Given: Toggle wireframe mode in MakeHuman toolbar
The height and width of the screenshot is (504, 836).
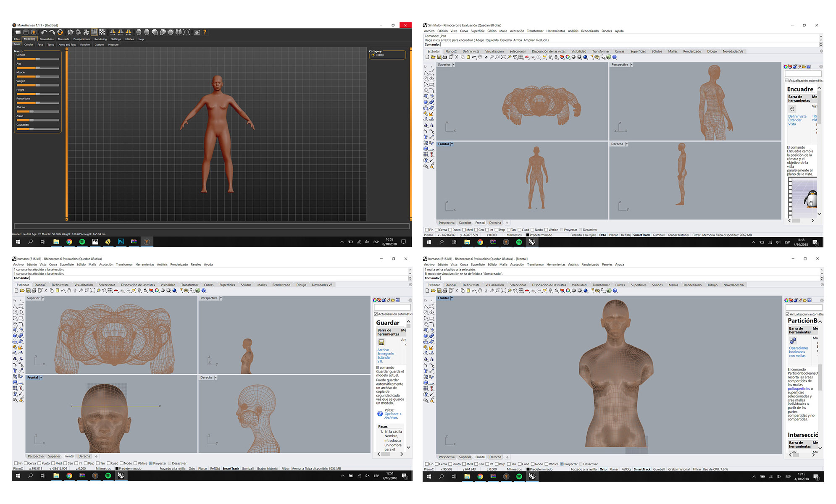Looking at the screenshot, I should coord(79,32).
